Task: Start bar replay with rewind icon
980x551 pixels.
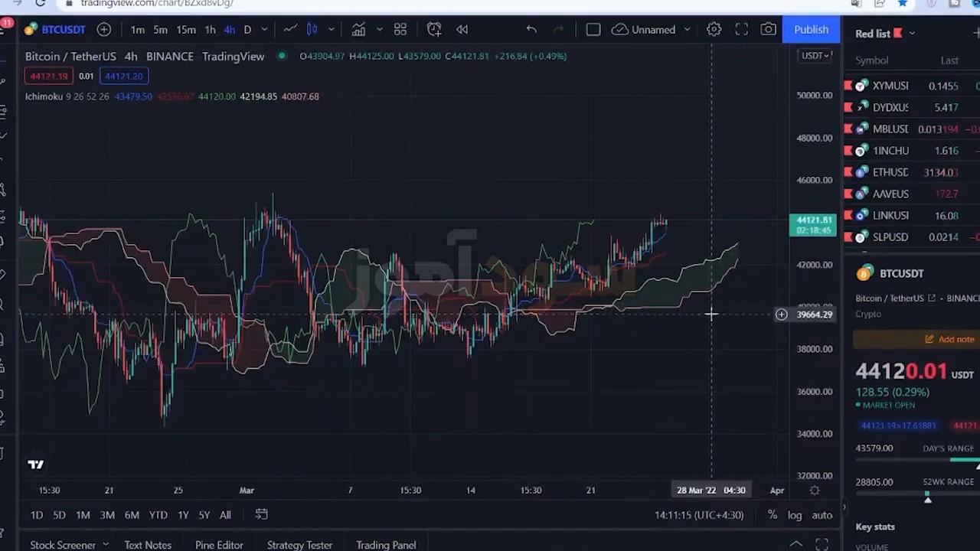Action: point(462,30)
